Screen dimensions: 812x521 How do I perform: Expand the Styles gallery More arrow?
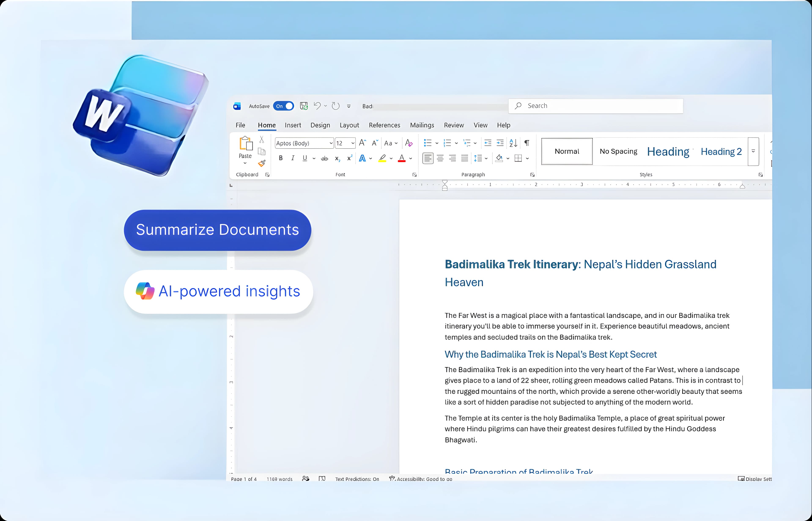pos(753,151)
